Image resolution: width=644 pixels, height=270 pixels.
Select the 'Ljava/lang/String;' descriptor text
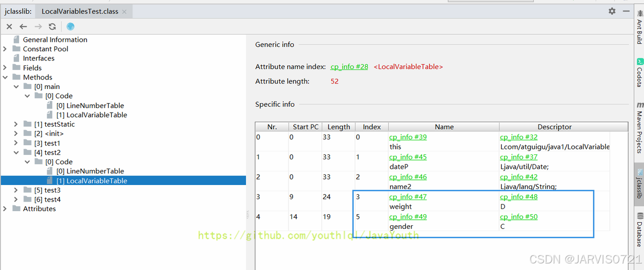coord(528,187)
